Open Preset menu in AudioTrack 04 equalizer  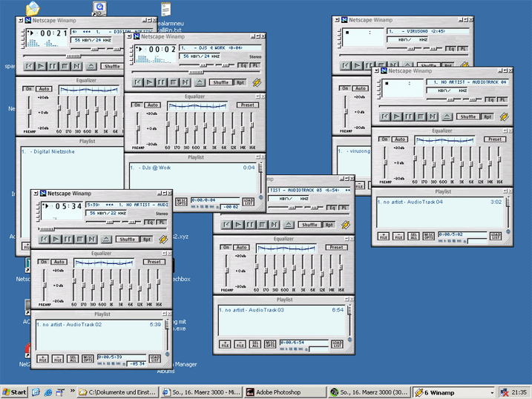click(495, 139)
